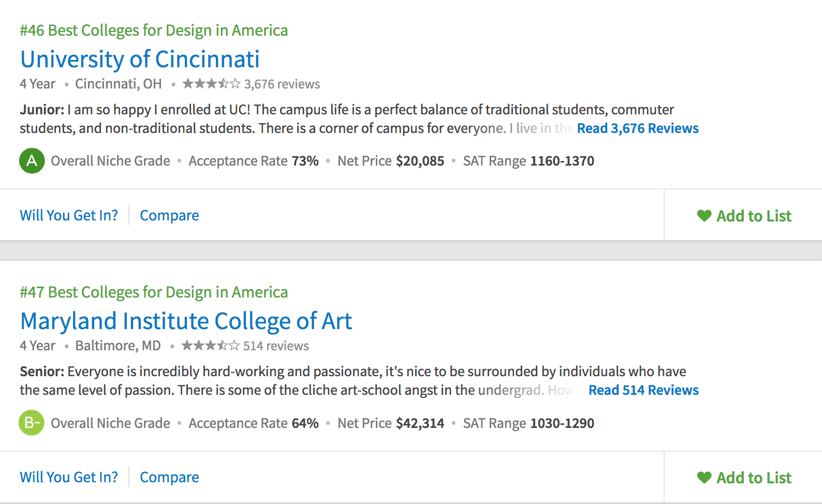822x504 pixels.
Task: Compare University of Cincinnati
Action: (169, 215)
